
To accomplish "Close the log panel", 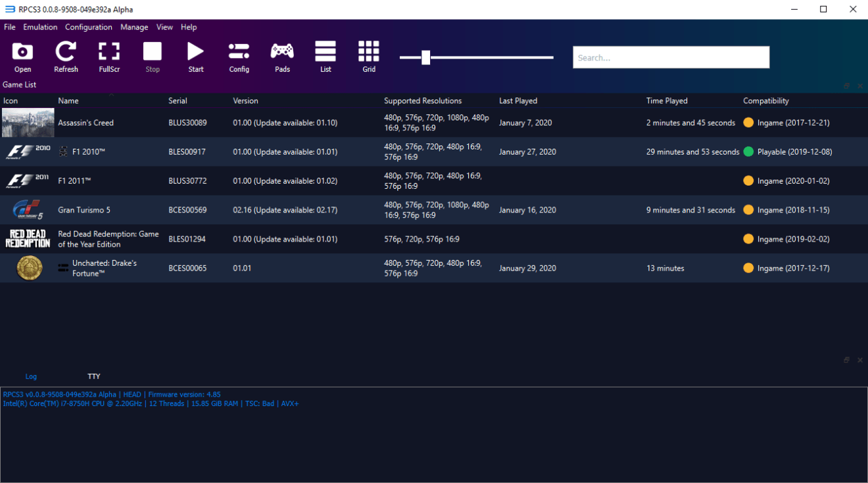I will pyautogui.click(x=860, y=360).
